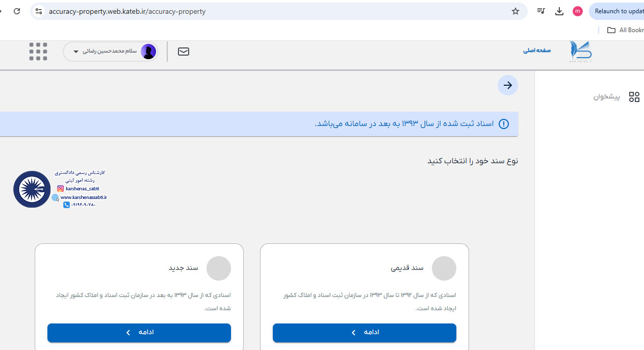Select پیشخوان in the sidebar
Screen dimensions: 644x350
pos(607,97)
